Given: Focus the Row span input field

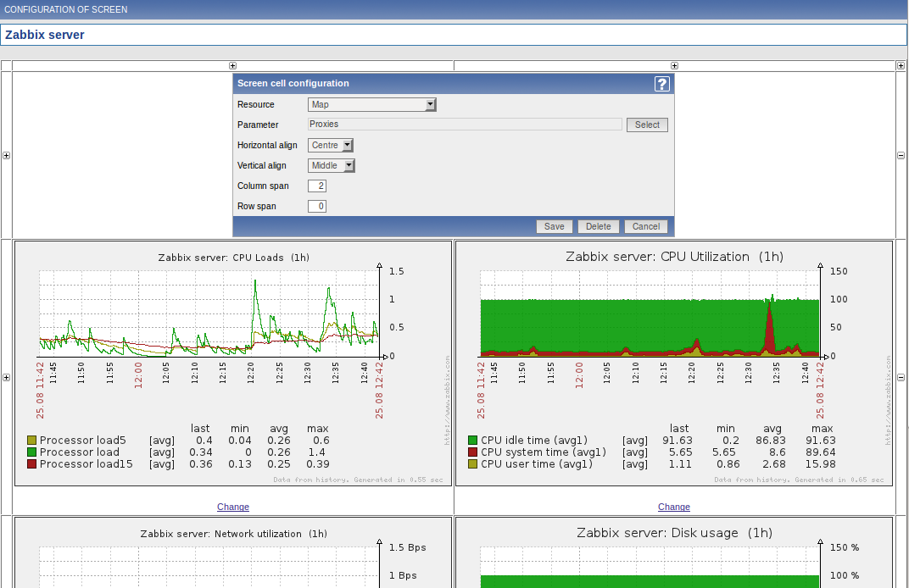Looking at the screenshot, I should pyautogui.click(x=317, y=206).
